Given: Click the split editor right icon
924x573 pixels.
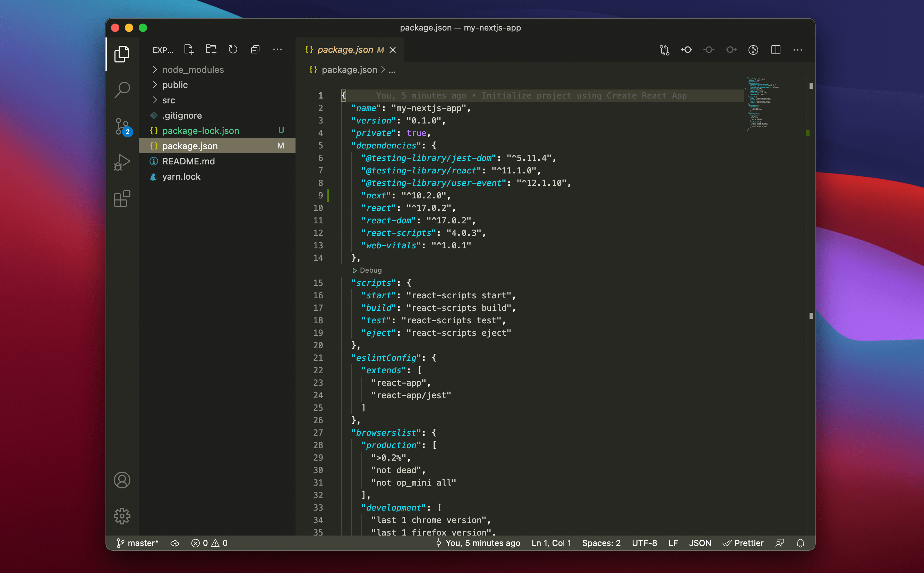Looking at the screenshot, I should point(776,50).
